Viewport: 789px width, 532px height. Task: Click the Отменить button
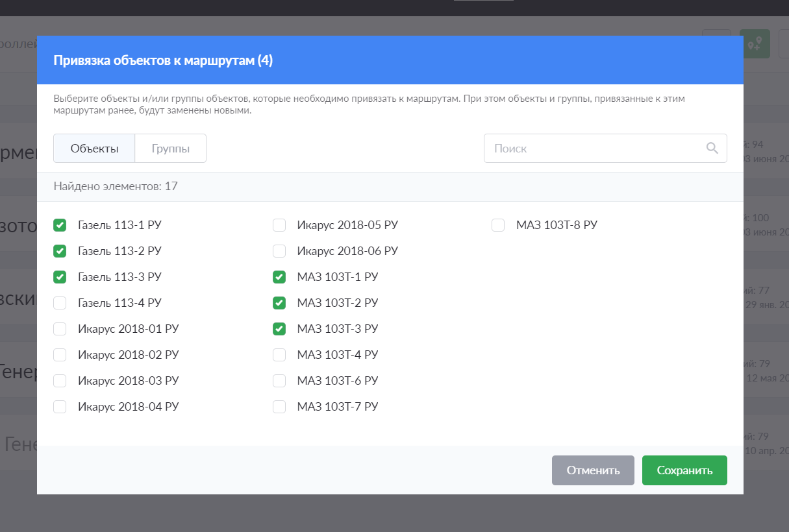593,470
